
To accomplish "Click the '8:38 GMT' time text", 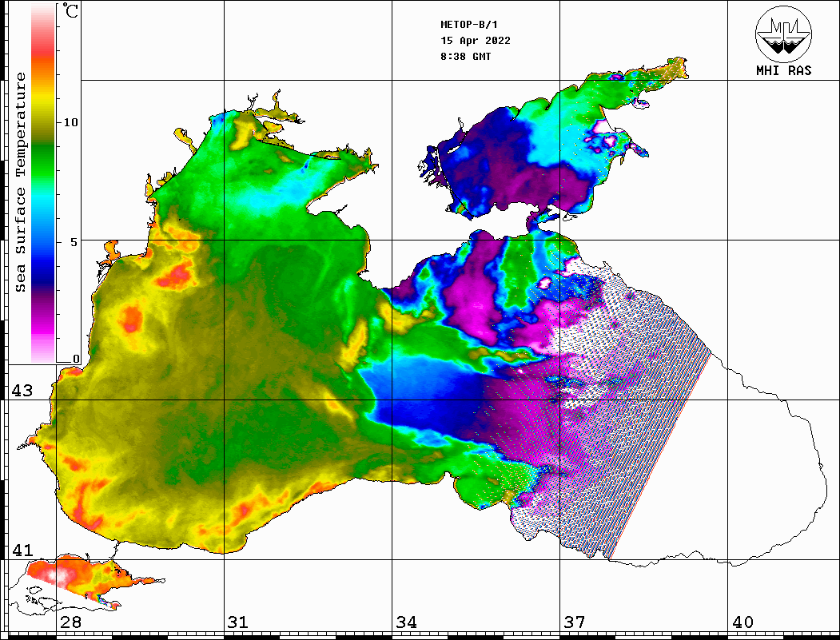I will click(465, 56).
